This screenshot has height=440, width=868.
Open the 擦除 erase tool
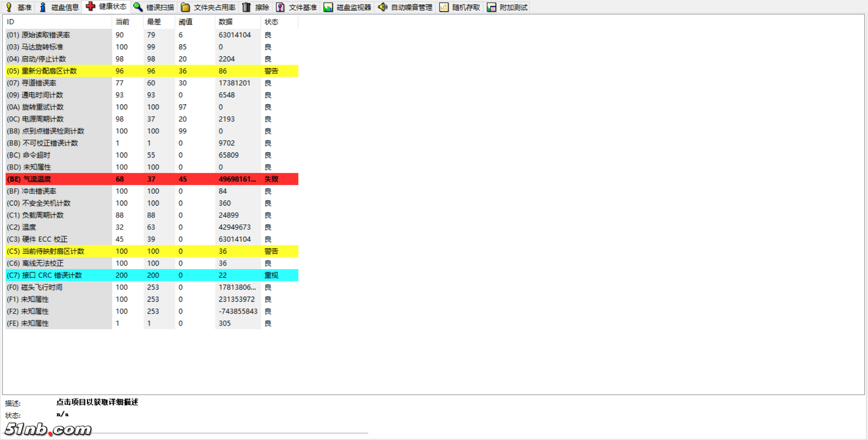[257, 7]
